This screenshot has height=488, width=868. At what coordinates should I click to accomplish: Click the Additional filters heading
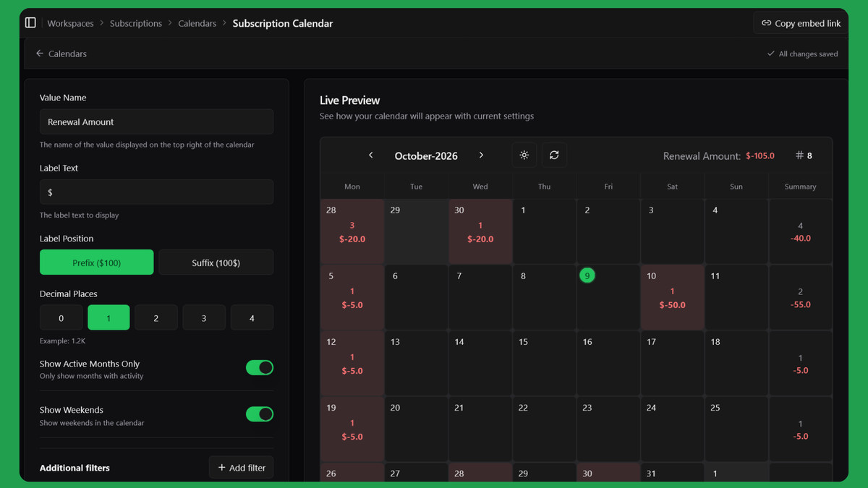(x=75, y=468)
